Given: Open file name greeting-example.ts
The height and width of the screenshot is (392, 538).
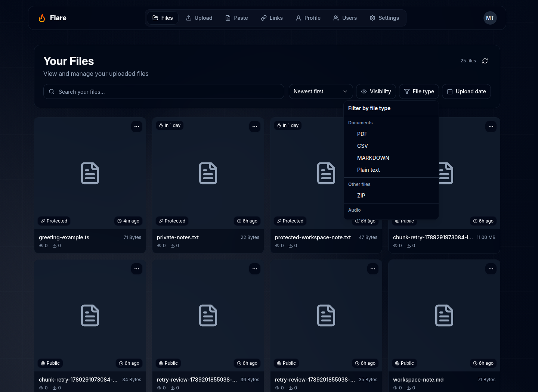Looking at the screenshot, I should pyautogui.click(x=64, y=237).
